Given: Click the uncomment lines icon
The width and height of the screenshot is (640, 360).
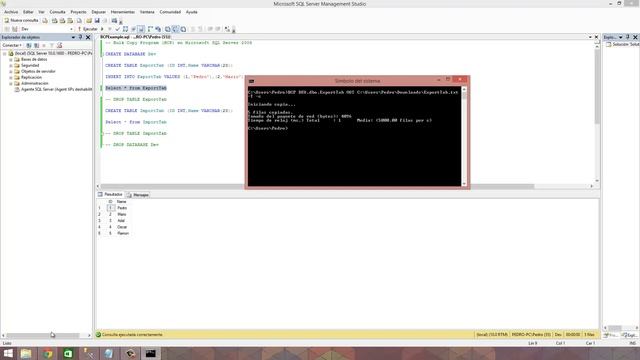Looking at the screenshot, I should tap(200, 29).
